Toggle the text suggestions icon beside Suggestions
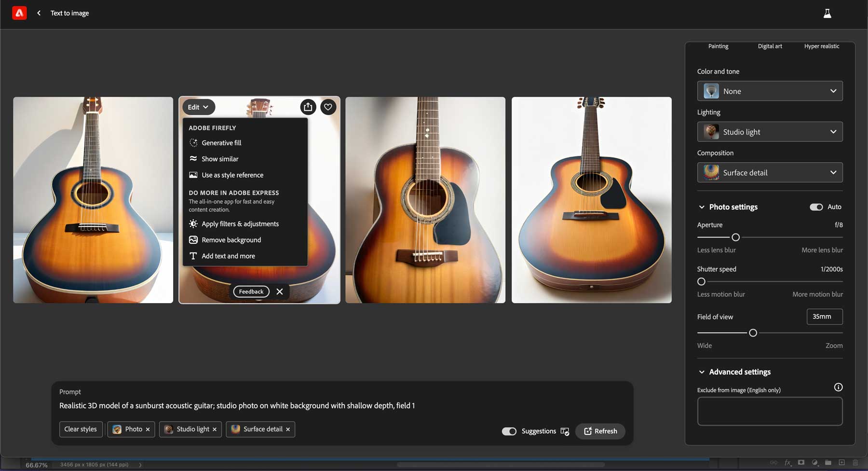 pos(564,431)
